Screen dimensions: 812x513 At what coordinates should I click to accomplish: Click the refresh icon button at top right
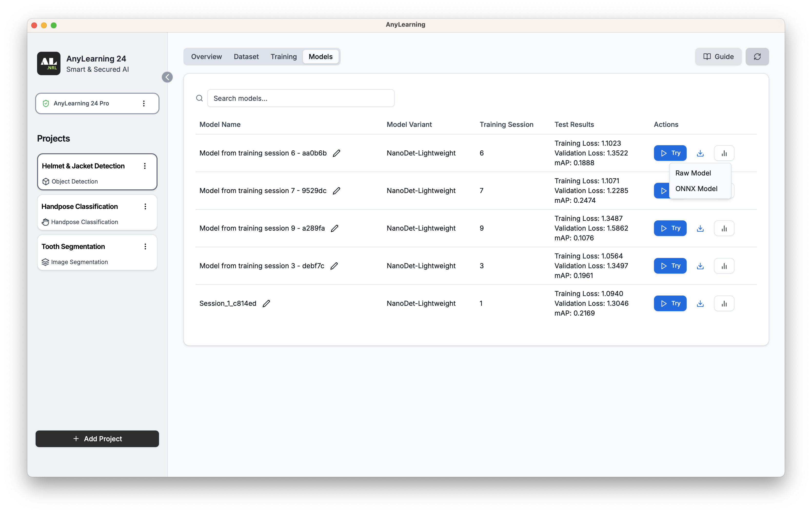tap(757, 57)
